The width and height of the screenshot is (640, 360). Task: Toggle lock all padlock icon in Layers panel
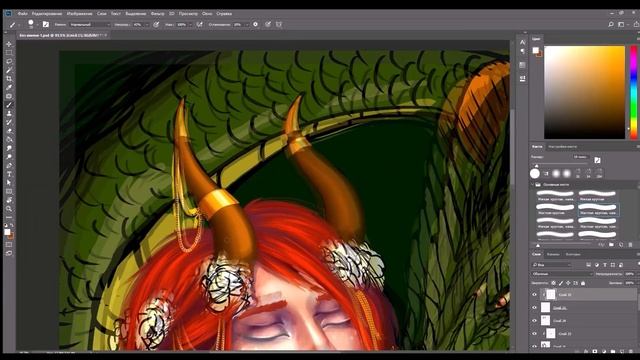coord(583,283)
